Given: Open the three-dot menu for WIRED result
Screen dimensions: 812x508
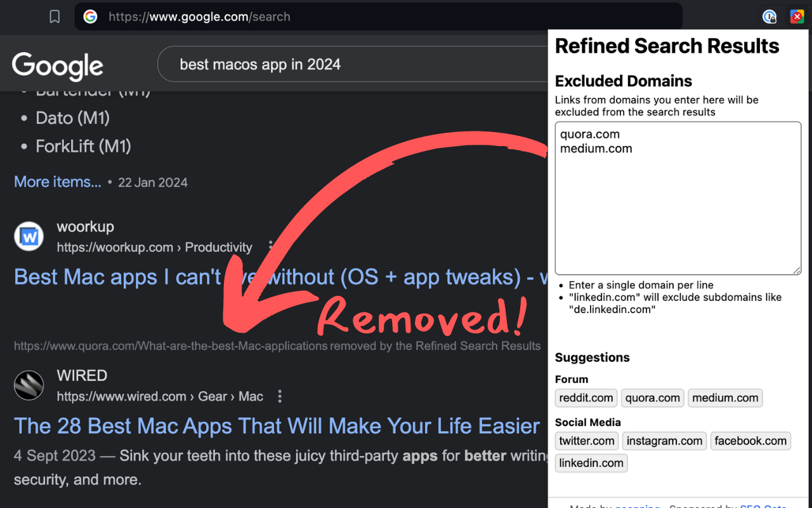Looking at the screenshot, I should click(x=280, y=397).
